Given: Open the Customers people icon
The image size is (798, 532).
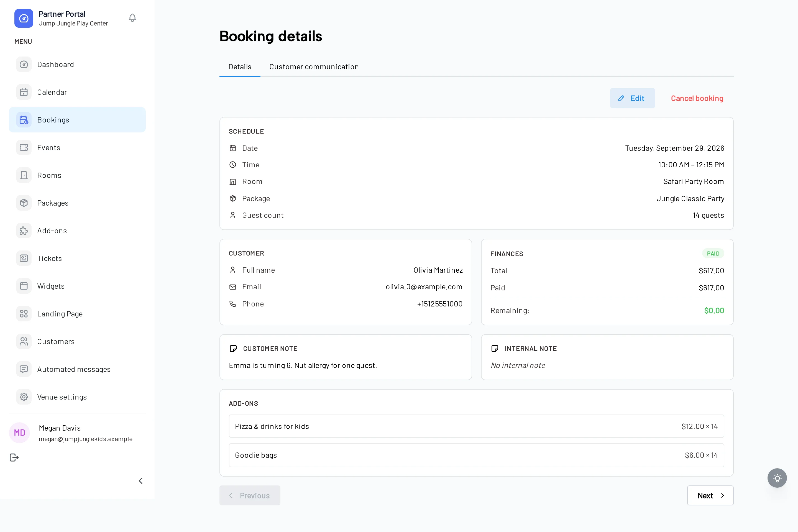Looking at the screenshot, I should [24, 342].
